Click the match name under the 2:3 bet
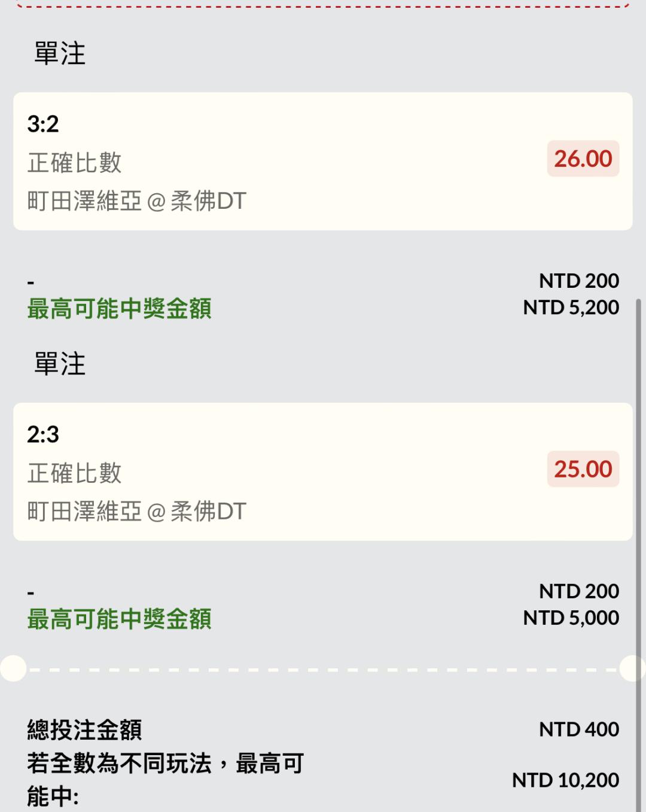This screenshot has width=646, height=812. point(136,512)
